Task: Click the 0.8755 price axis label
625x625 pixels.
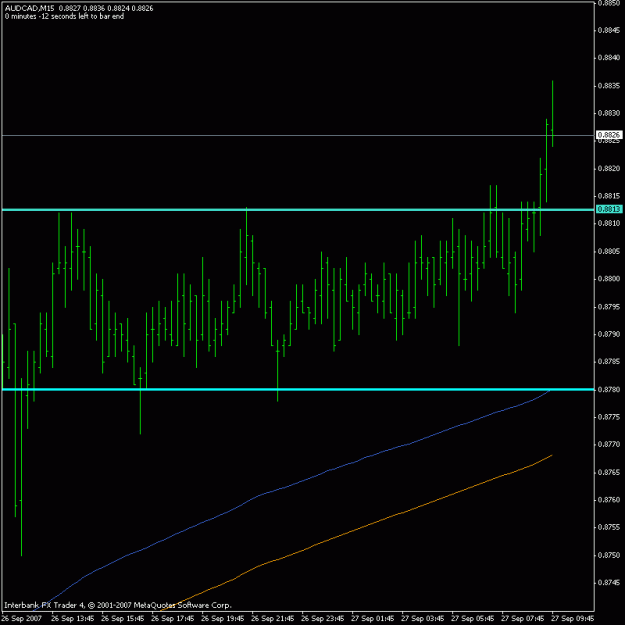Action: coord(609,527)
